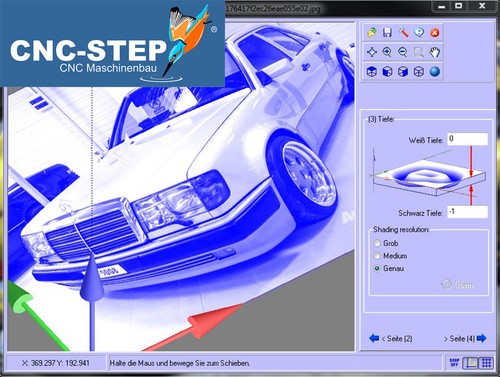Go back to Seite (2)
The height and width of the screenshot is (377, 500).
pyautogui.click(x=396, y=339)
